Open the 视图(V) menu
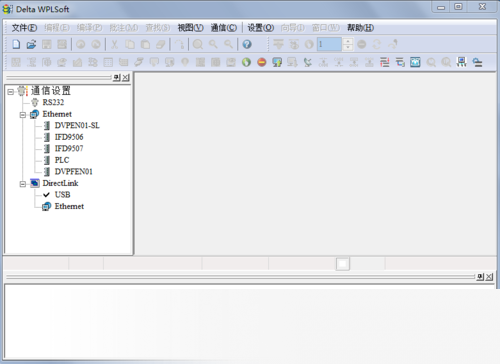Image resolution: width=500 pixels, height=364 pixels. (x=190, y=28)
